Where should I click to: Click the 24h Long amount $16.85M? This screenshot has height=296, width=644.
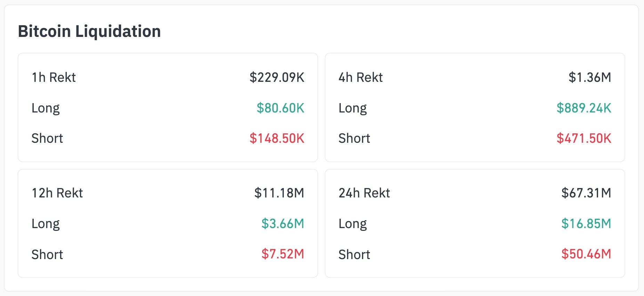(x=586, y=224)
